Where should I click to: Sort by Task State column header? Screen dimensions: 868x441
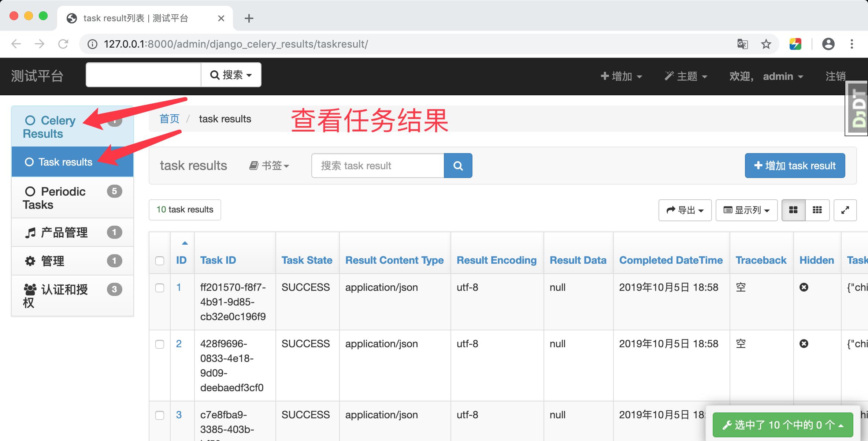click(x=307, y=260)
